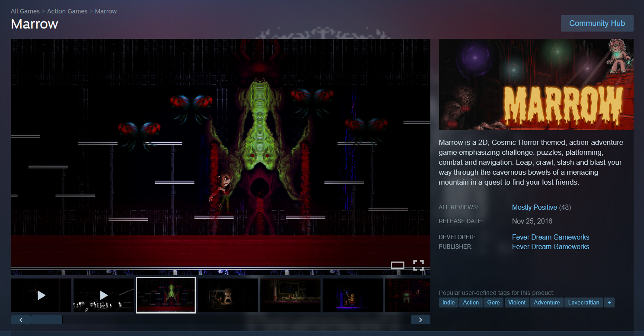Open the Adventure tag
Viewport: 644px width, 336px height.
pos(547,303)
